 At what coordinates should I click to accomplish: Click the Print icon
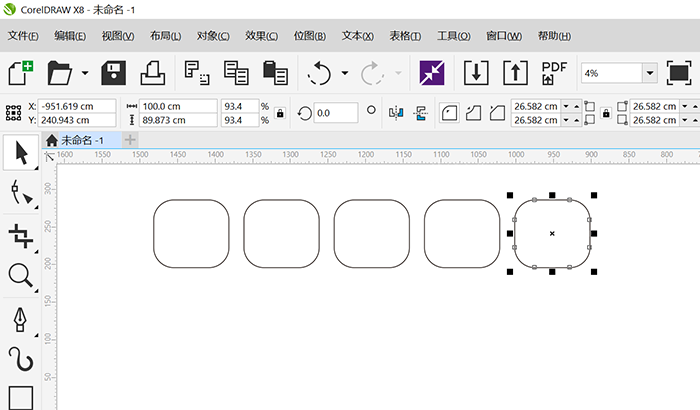[x=152, y=73]
